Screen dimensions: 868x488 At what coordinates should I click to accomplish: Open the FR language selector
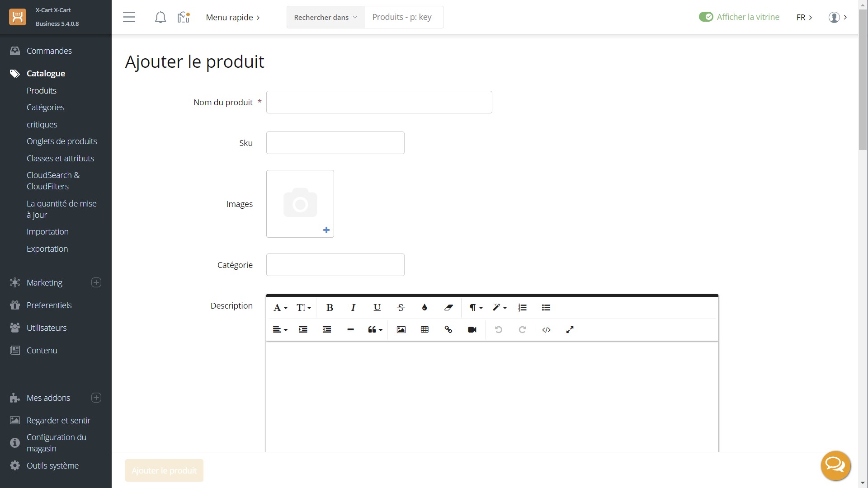[x=804, y=17]
